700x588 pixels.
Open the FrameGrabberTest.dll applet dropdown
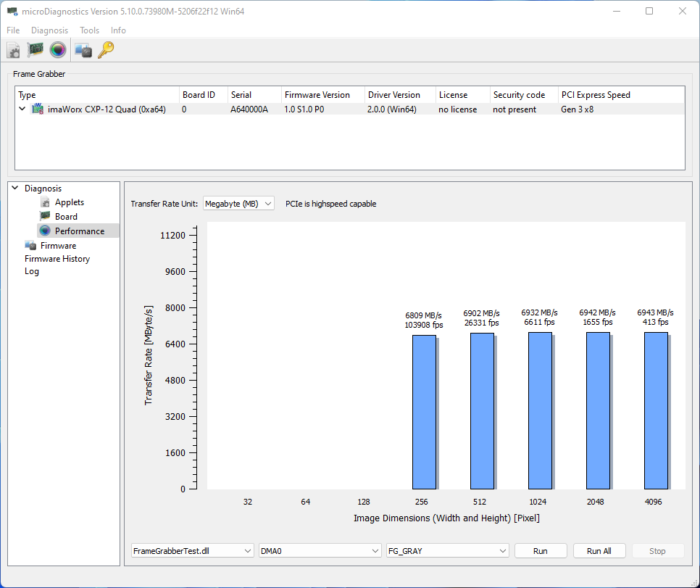point(193,551)
